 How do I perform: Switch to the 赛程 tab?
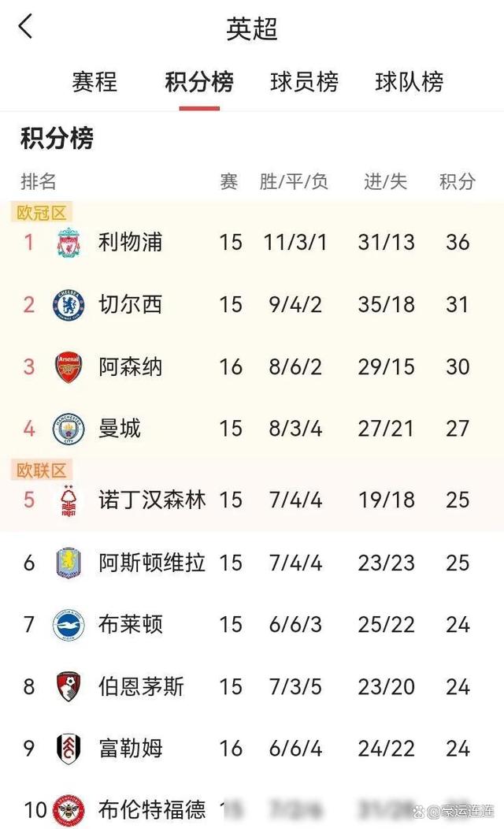94,83
